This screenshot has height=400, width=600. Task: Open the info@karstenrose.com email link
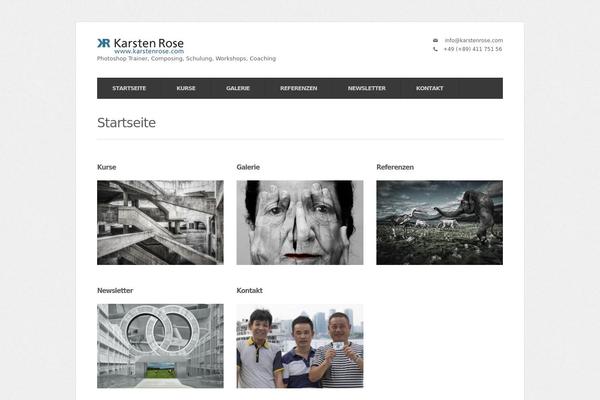tap(474, 40)
